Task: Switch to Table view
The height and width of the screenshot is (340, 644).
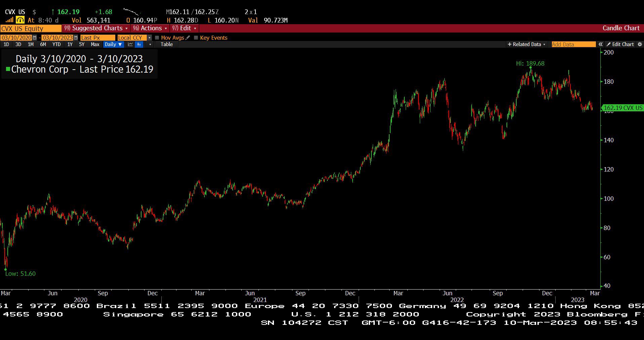Action: pos(167,44)
